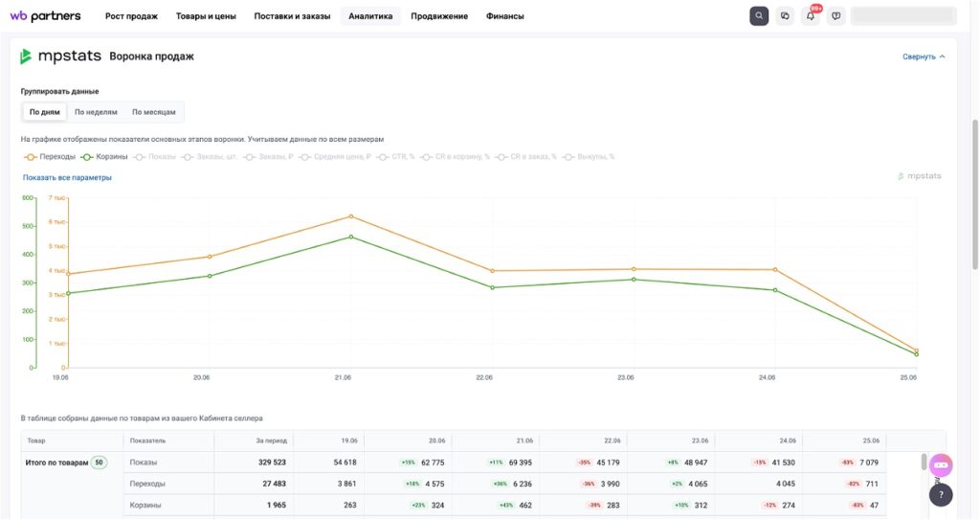Click the Показать все параметры link
Image resolution: width=980 pixels, height=520 pixels.
(x=68, y=178)
